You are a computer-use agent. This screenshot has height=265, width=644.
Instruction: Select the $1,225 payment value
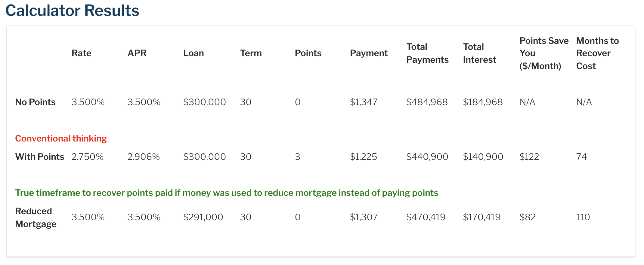click(x=364, y=157)
